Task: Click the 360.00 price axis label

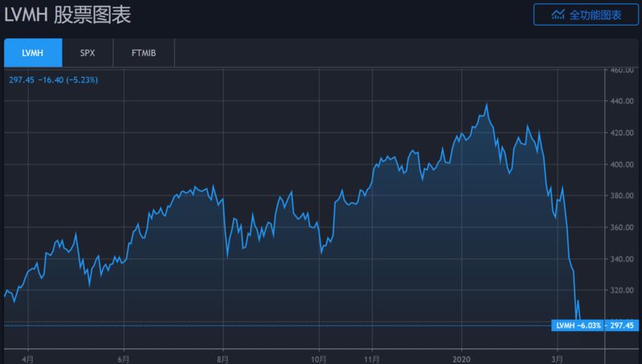Action: tap(622, 228)
